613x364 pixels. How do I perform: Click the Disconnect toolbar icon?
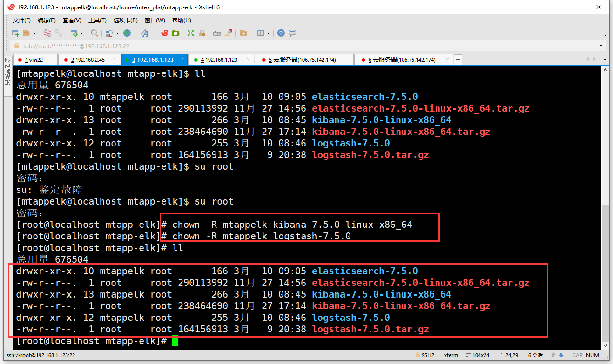(47, 33)
